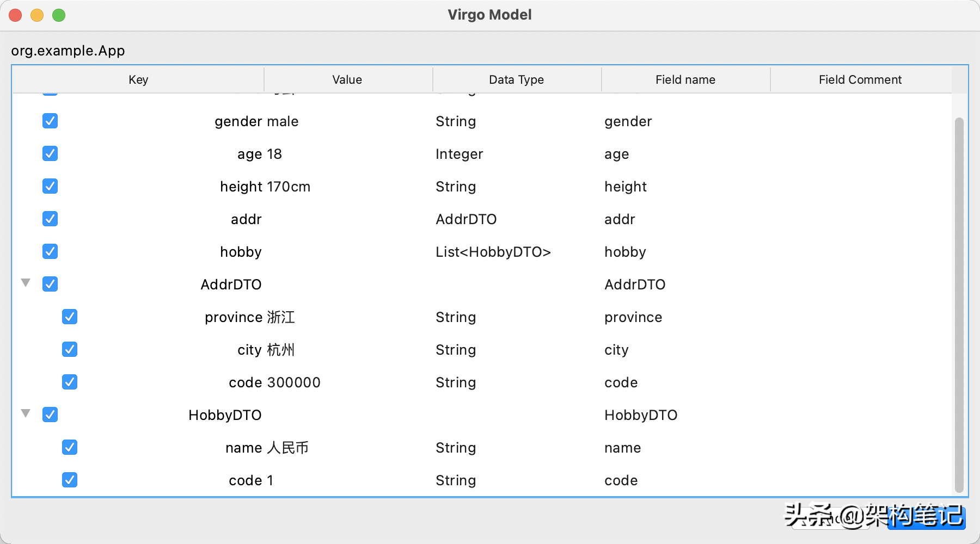Image resolution: width=980 pixels, height=544 pixels.
Task: Edit the 'height' field name cell
Action: [x=625, y=187]
